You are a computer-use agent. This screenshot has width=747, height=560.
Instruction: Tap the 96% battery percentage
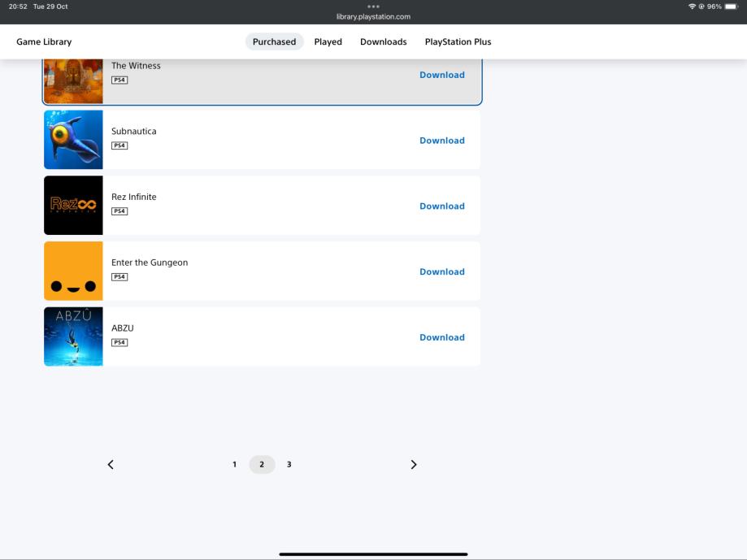coord(714,7)
